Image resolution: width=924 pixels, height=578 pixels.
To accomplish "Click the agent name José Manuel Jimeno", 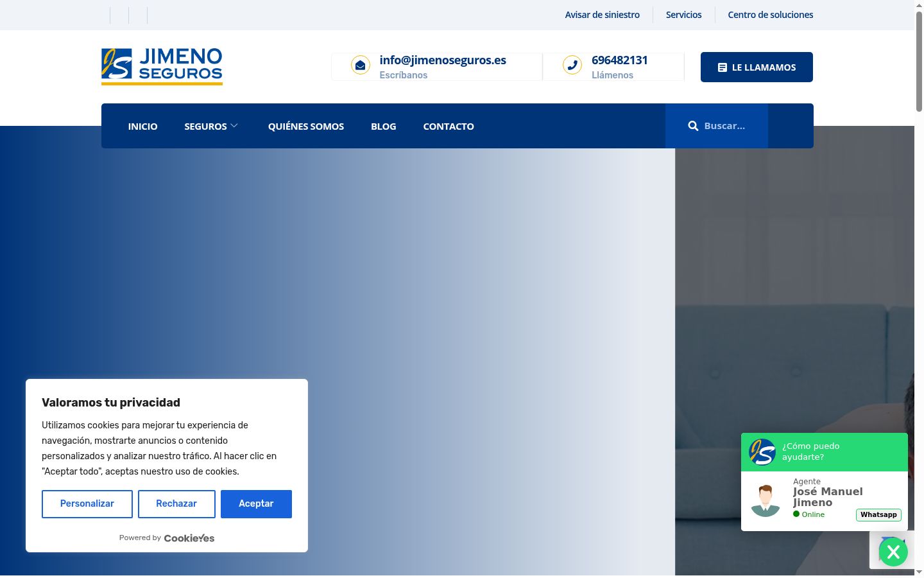I will click(828, 497).
